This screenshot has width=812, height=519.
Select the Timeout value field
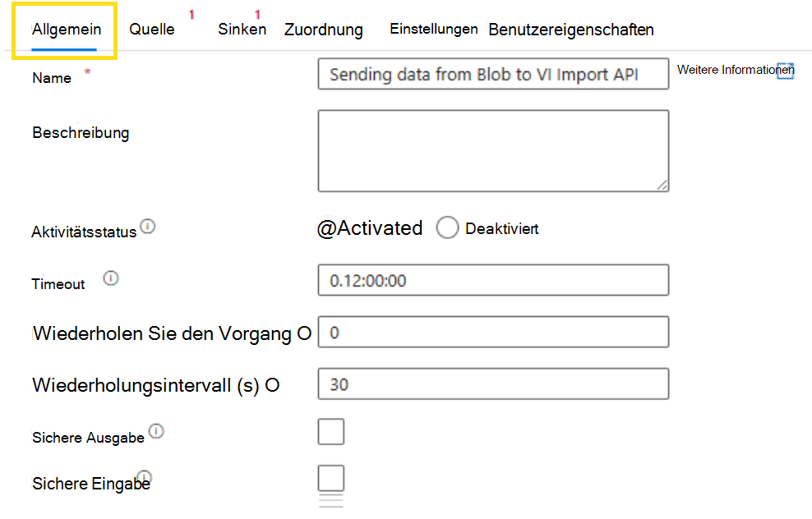point(492,280)
